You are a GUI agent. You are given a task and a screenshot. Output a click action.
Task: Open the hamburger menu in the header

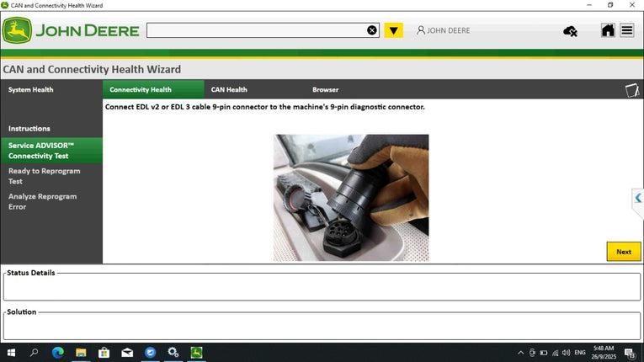tap(627, 30)
